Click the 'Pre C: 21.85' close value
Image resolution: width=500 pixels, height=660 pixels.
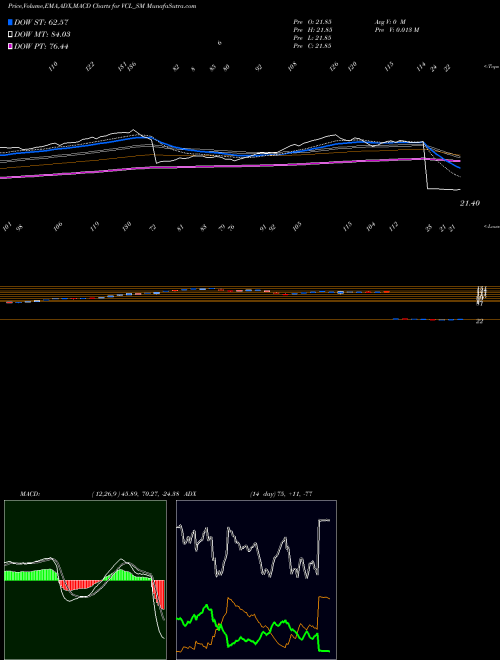312,45
